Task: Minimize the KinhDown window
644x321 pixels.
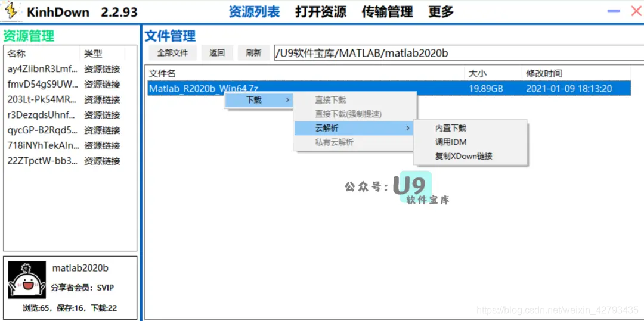Action: coord(614,11)
